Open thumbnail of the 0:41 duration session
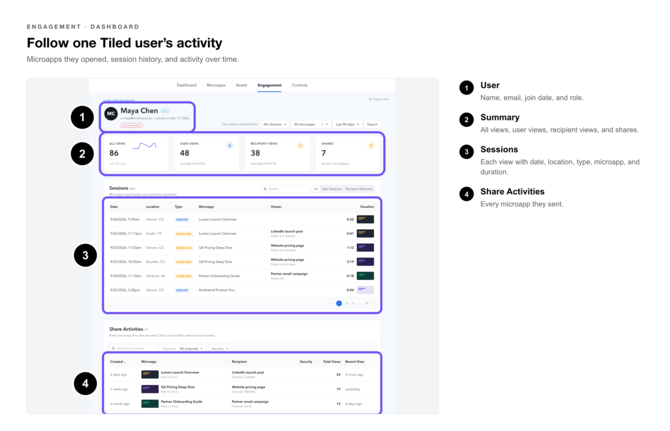This screenshot has width=670, height=431. [365, 234]
